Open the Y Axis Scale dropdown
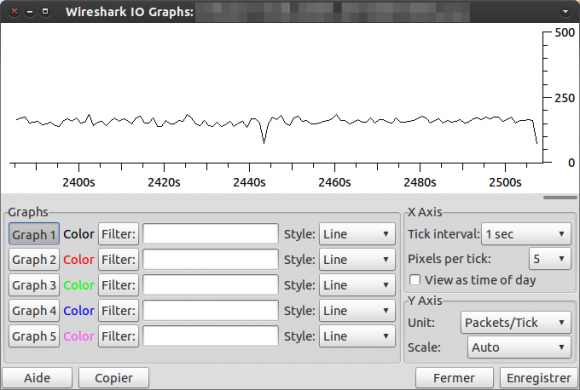 tap(519, 347)
